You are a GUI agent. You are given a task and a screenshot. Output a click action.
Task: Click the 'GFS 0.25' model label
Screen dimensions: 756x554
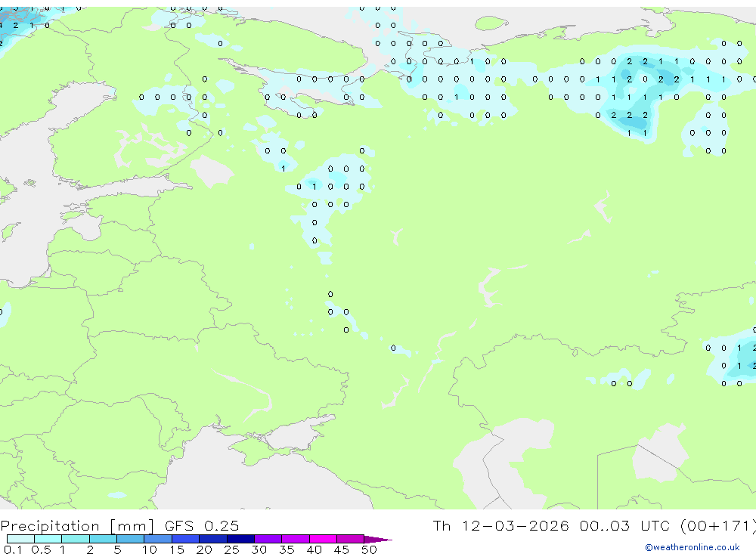click(202, 526)
